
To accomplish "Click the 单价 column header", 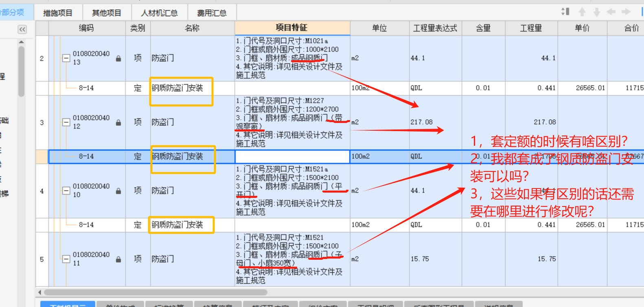I will (582, 28).
